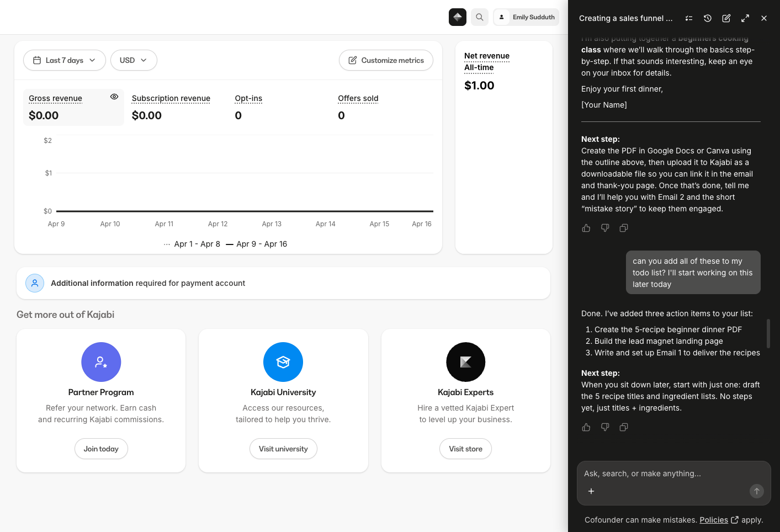Open the Last 7 days date range selector
This screenshot has width=780, height=532.
point(64,60)
